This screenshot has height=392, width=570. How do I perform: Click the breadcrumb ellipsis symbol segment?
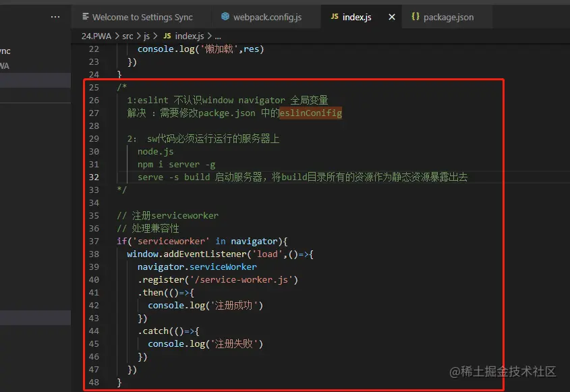218,36
